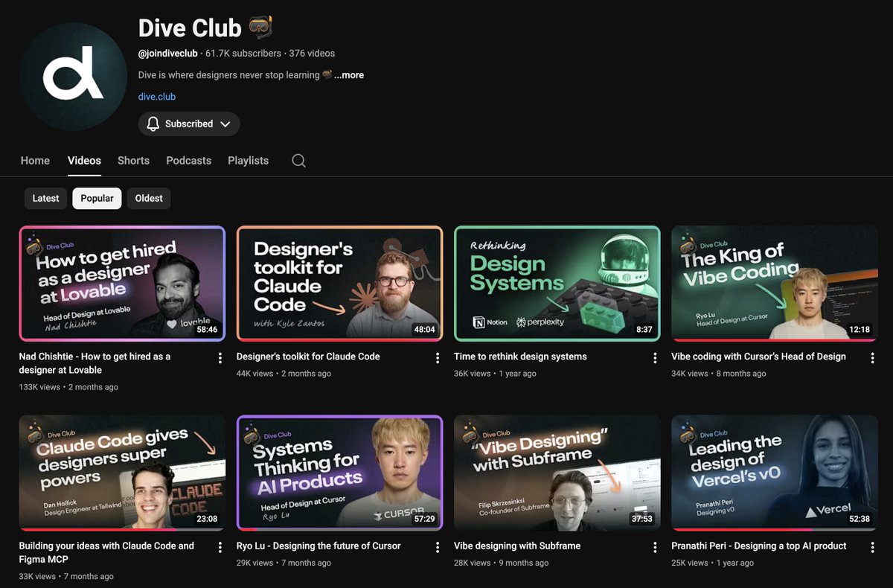Expand channel description with ...more

coord(349,75)
